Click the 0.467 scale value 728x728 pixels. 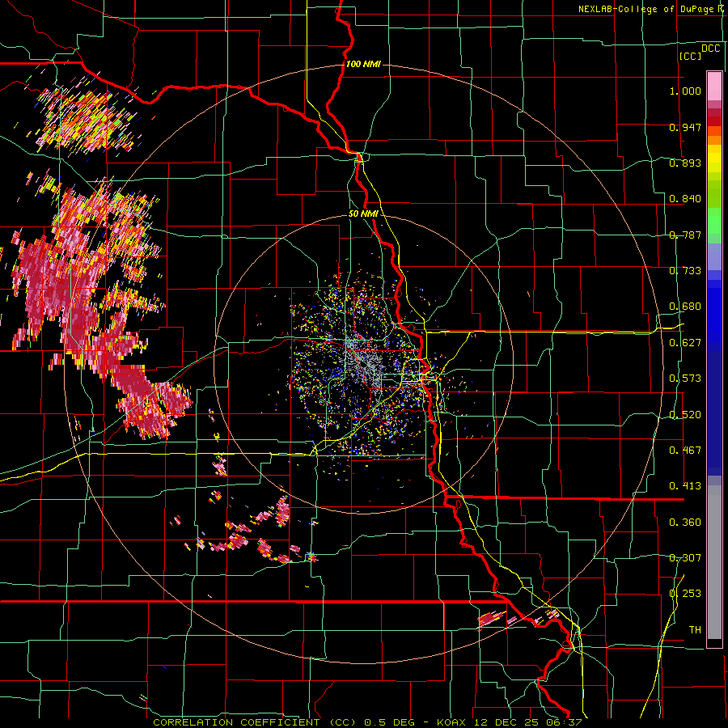coord(685,450)
